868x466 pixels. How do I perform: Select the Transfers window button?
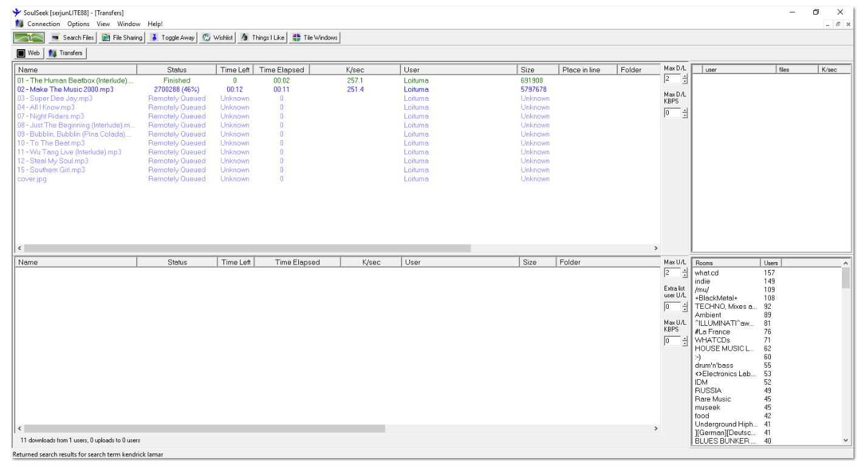pyautogui.click(x=66, y=53)
